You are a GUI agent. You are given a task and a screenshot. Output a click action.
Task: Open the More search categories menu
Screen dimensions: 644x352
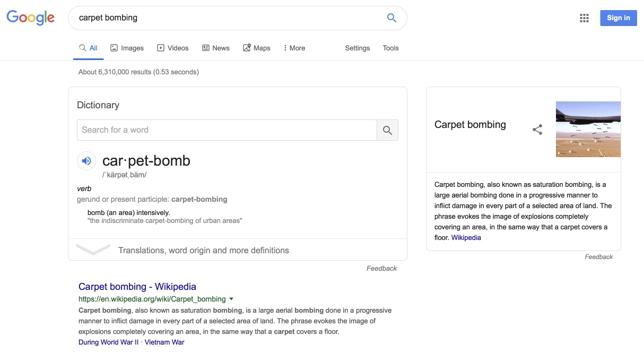pos(294,48)
